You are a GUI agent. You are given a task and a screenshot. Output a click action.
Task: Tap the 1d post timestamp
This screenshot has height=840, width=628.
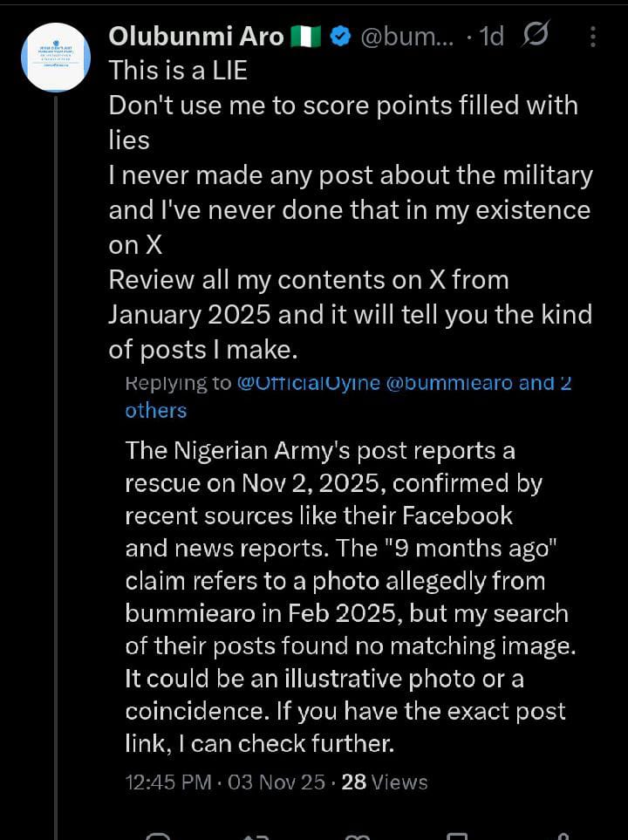(x=492, y=37)
